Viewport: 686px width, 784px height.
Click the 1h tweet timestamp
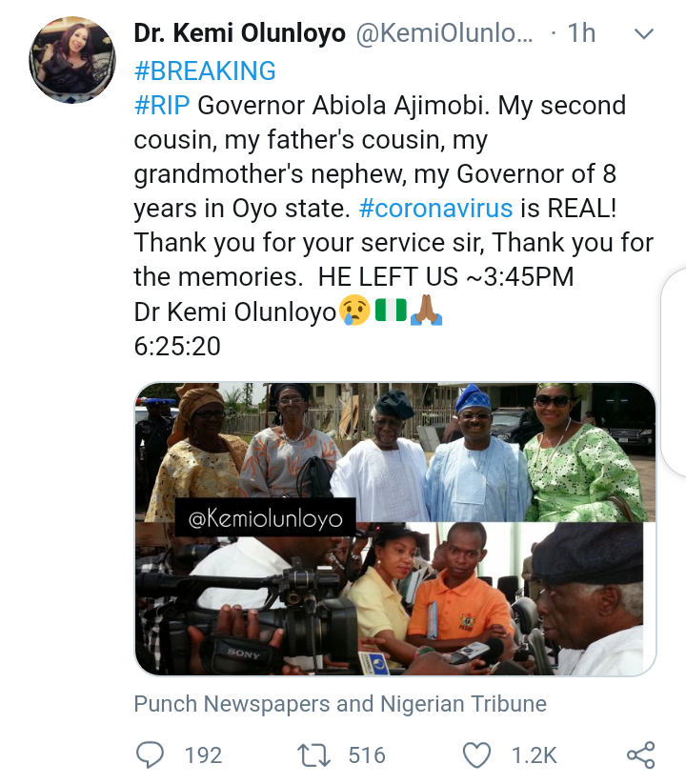pyautogui.click(x=581, y=34)
